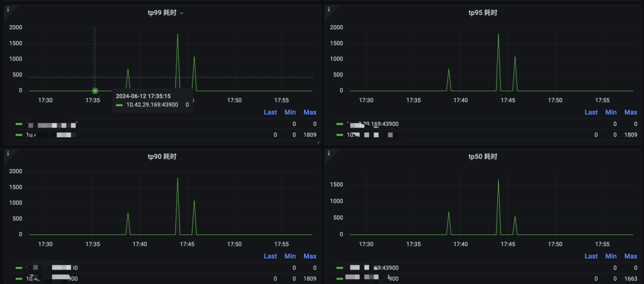
Task: Select the tooltip series 10.42.29.169:43900
Action: coord(152,105)
